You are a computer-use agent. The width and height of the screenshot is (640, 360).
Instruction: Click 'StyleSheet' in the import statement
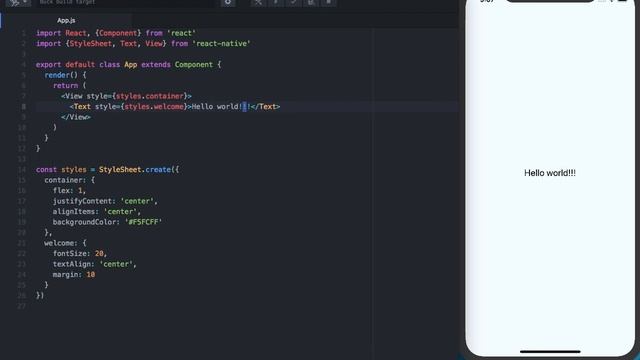(91, 44)
